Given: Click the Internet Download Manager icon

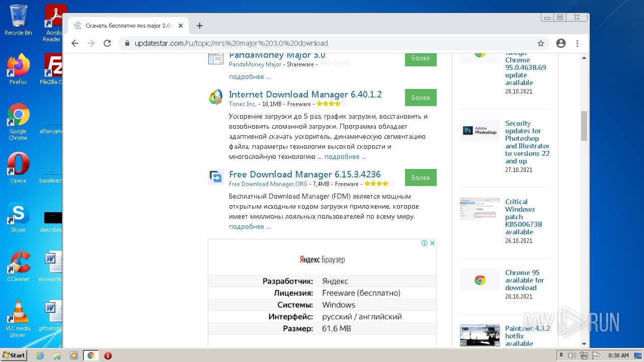Looking at the screenshot, I should click(x=216, y=97).
